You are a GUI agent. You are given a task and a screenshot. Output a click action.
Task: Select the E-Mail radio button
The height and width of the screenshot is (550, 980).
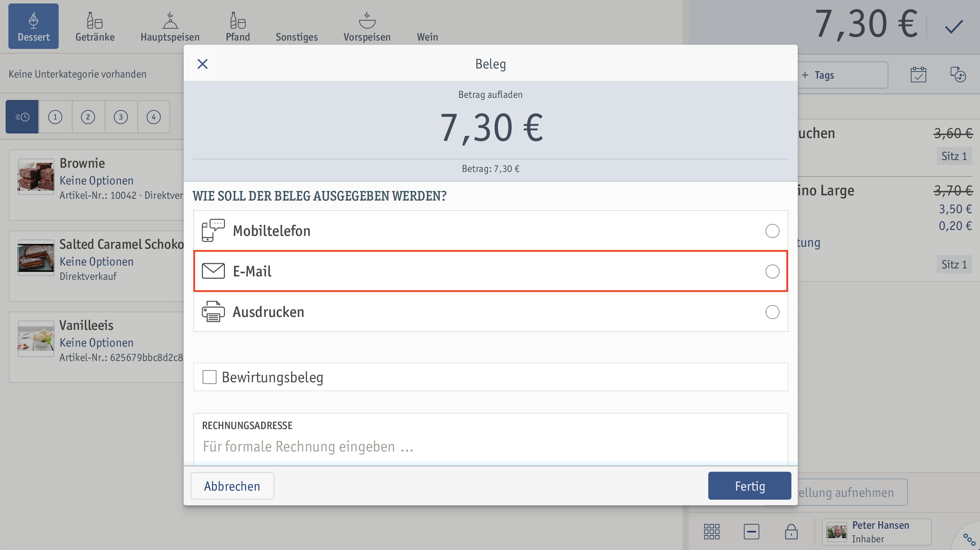[x=772, y=272]
